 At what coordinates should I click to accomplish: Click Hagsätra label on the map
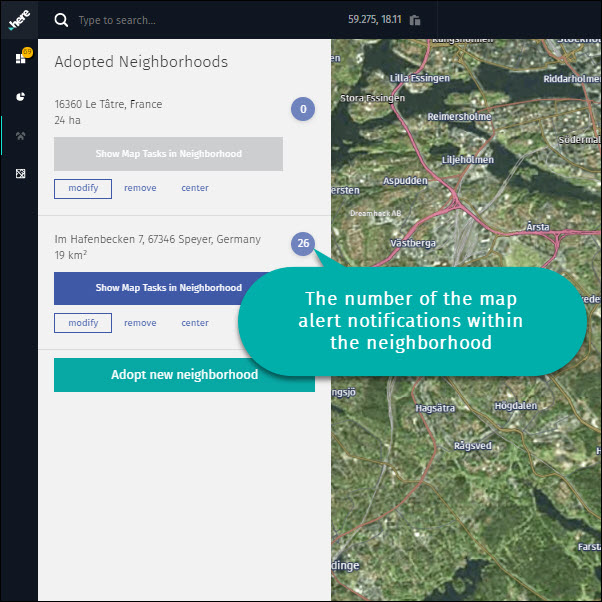click(x=435, y=408)
